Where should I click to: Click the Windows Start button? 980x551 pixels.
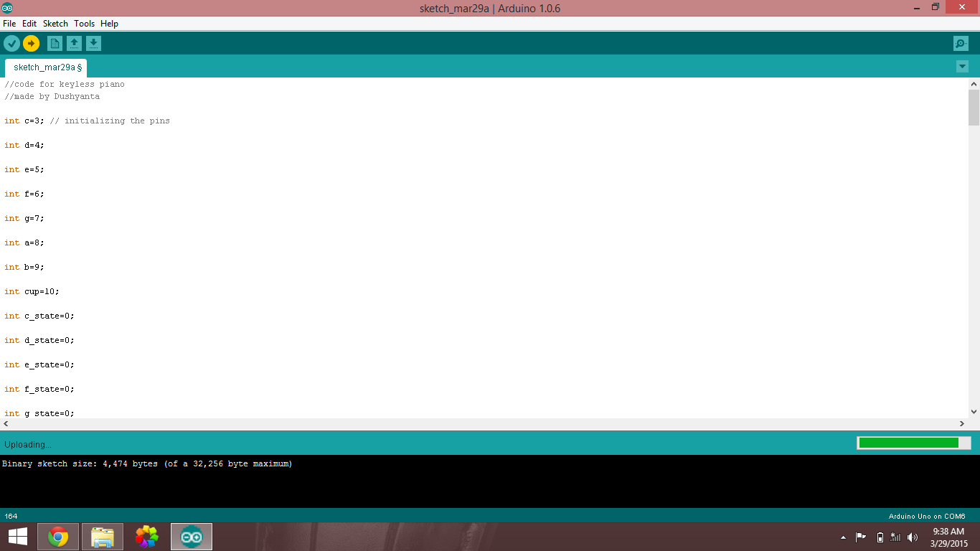click(17, 537)
